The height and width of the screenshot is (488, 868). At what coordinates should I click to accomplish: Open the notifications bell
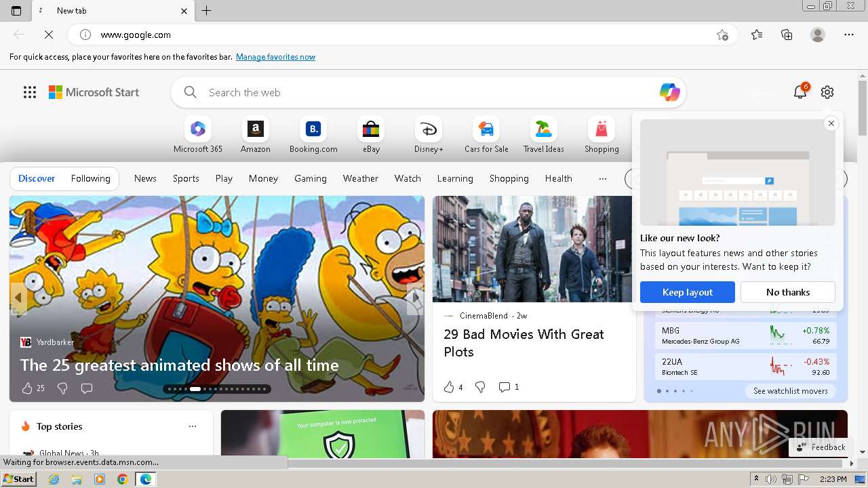point(800,92)
